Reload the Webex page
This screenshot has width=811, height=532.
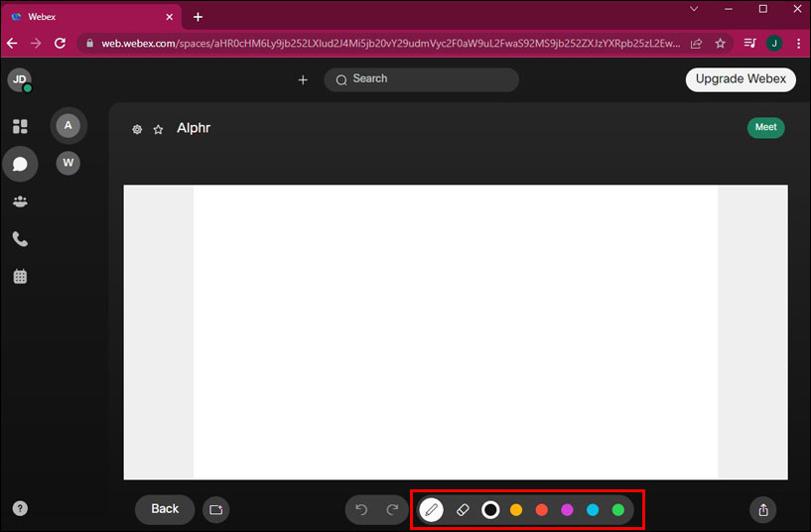pos(60,44)
